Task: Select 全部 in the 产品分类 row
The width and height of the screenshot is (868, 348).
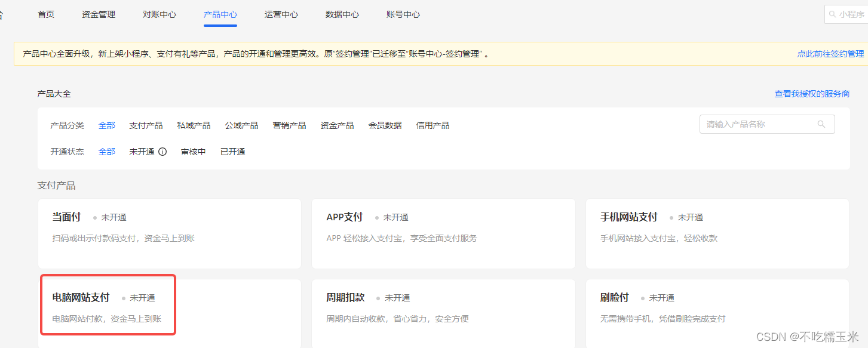Action: [107, 125]
